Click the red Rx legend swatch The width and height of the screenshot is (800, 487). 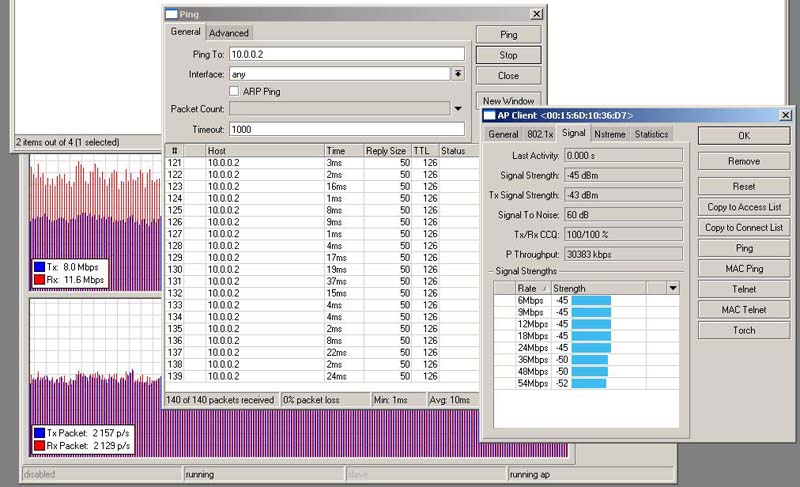point(39,279)
